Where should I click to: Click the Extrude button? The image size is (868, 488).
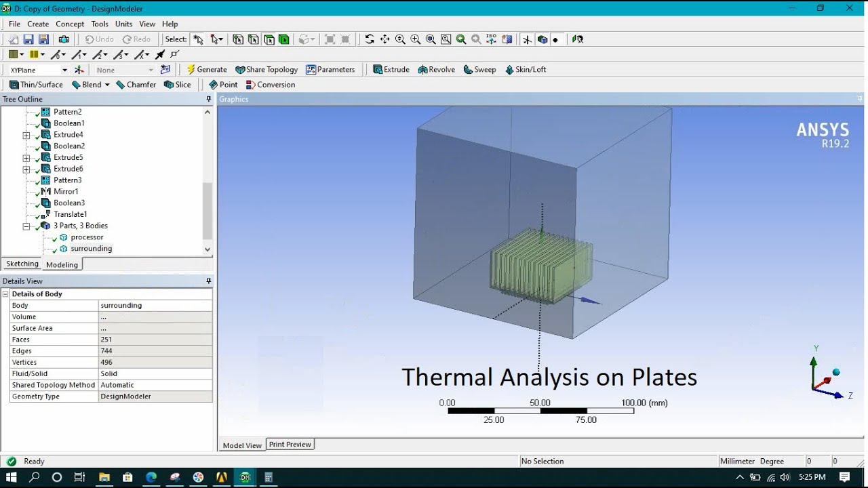(391, 70)
